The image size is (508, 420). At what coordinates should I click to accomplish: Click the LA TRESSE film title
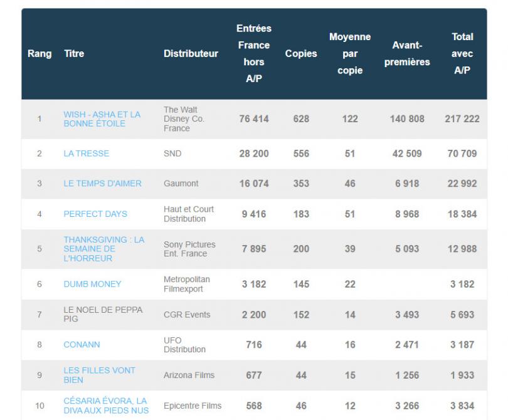pyautogui.click(x=87, y=154)
